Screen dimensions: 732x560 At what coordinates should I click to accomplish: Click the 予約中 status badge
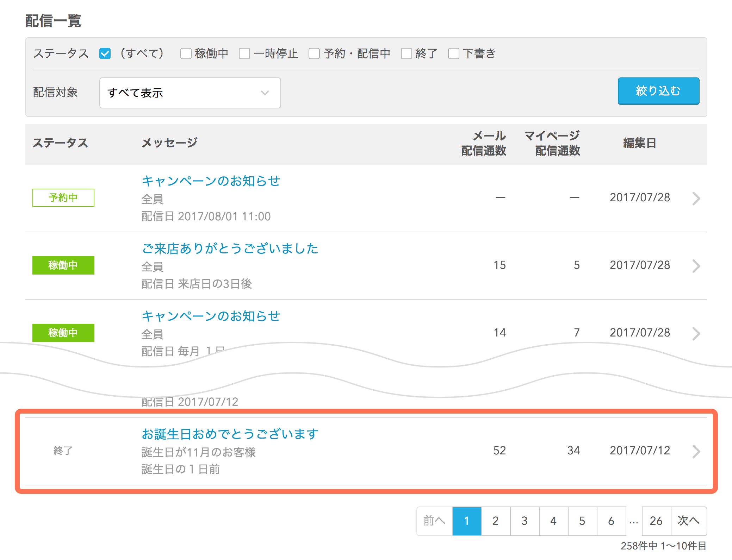pyautogui.click(x=63, y=198)
